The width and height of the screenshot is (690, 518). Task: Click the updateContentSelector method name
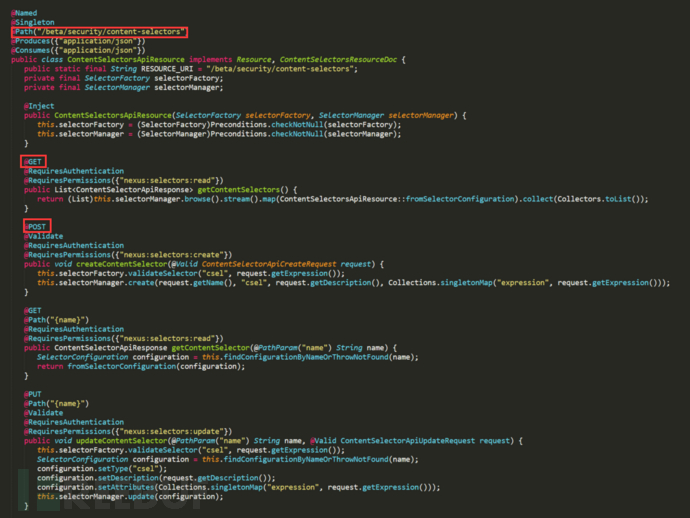coord(121,441)
